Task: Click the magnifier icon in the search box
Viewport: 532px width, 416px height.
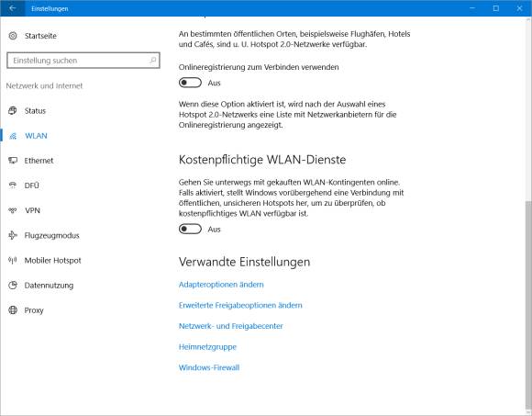Action: (x=152, y=61)
